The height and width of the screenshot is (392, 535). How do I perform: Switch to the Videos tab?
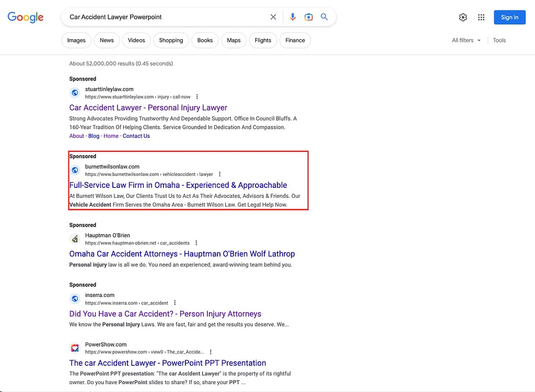tap(136, 40)
